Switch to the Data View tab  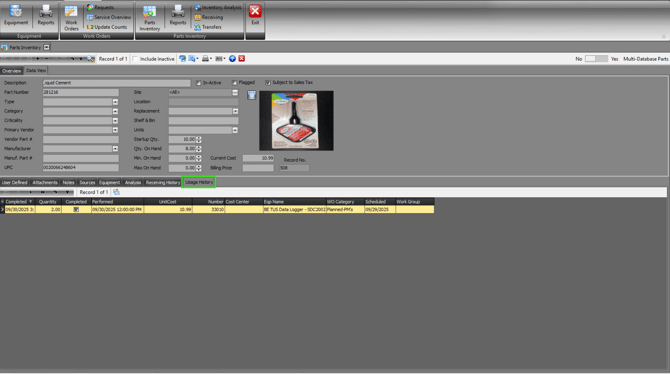(x=36, y=71)
